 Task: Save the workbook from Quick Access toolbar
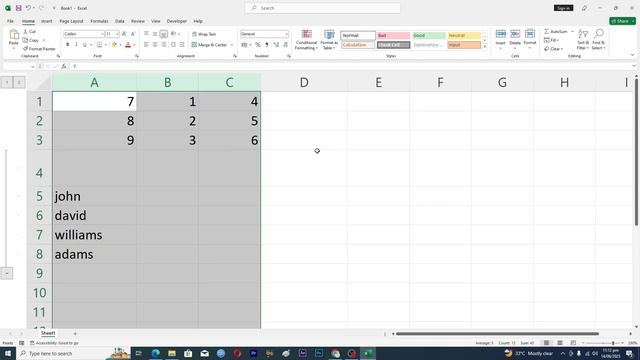point(18,8)
